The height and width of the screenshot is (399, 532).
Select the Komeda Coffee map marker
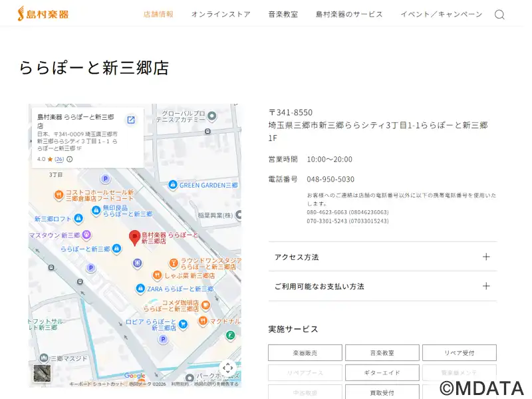click(205, 305)
